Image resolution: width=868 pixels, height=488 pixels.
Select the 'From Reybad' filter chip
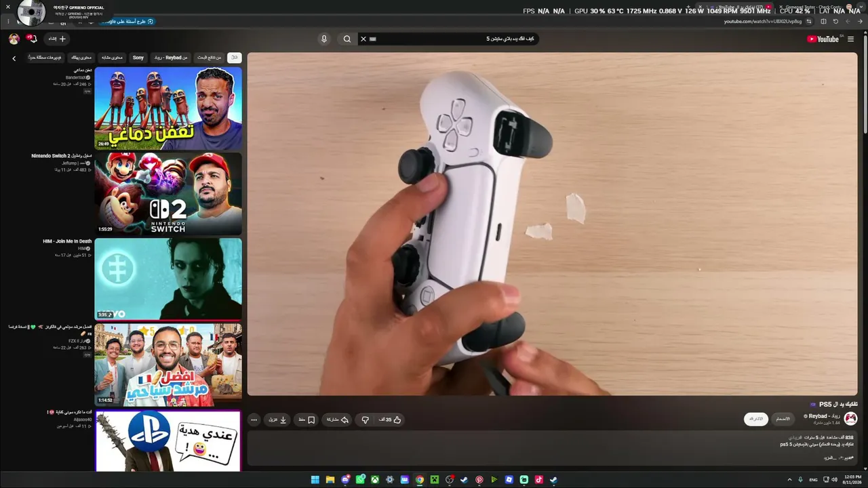coord(171,58)
